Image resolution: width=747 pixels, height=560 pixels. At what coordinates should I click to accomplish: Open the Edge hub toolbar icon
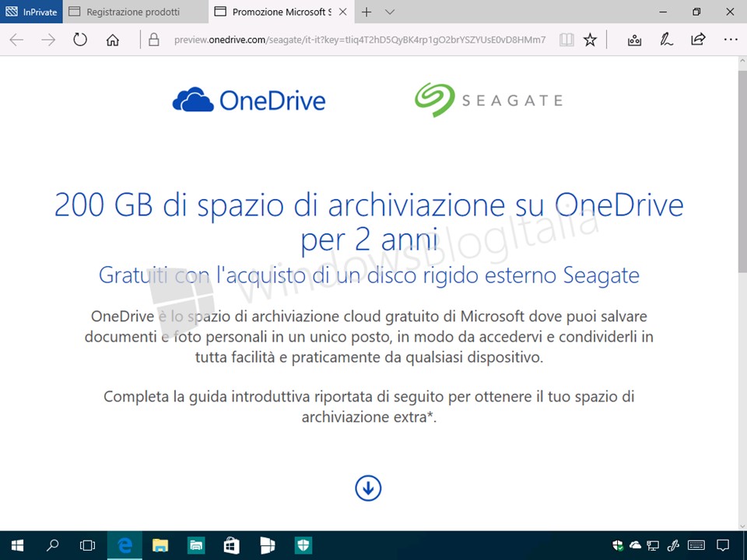pos(634,40)
